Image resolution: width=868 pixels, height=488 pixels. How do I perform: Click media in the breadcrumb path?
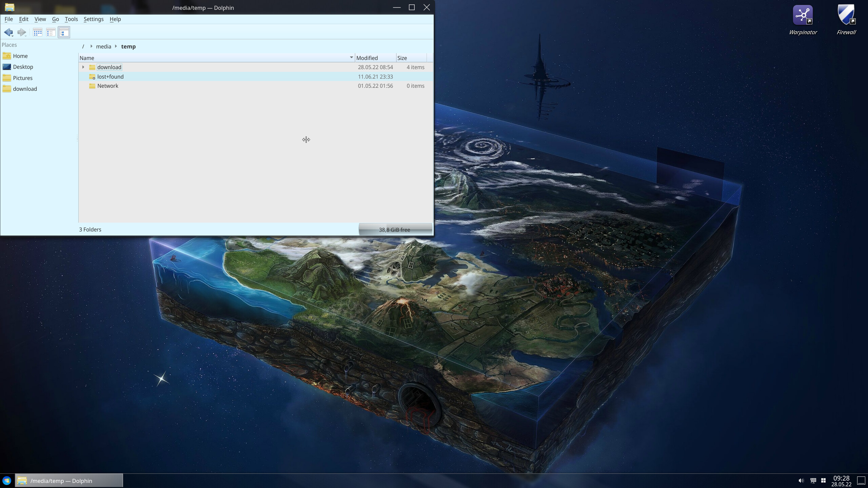click(x=103, y=46)
